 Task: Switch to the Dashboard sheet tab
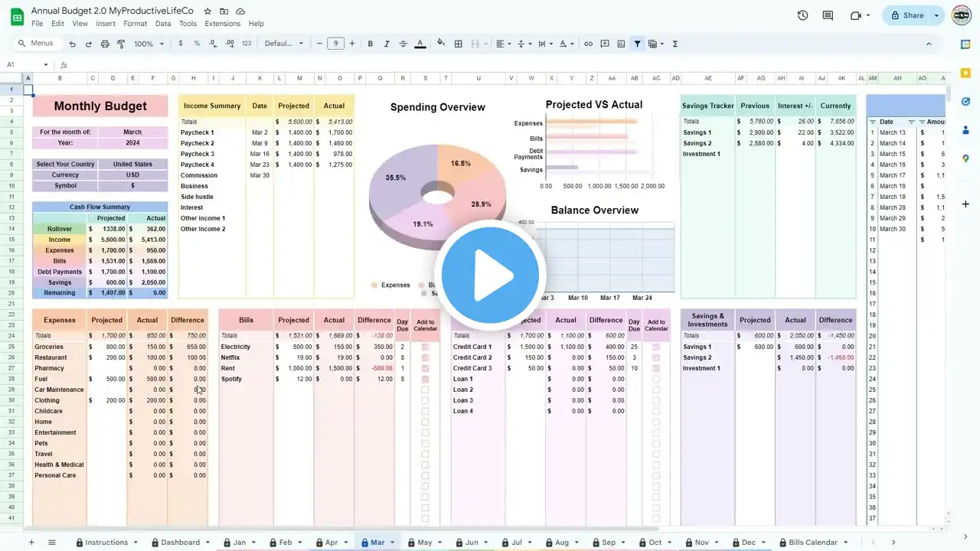point(180,543)
